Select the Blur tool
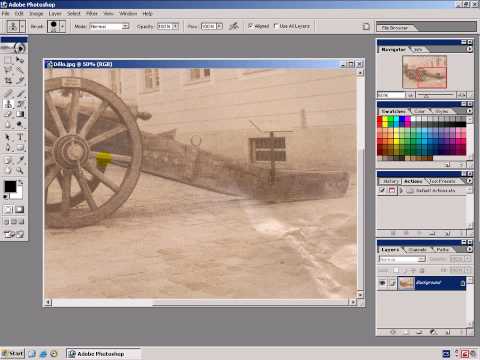This screenshot has height=360, width=480. [x=8, y=125]
